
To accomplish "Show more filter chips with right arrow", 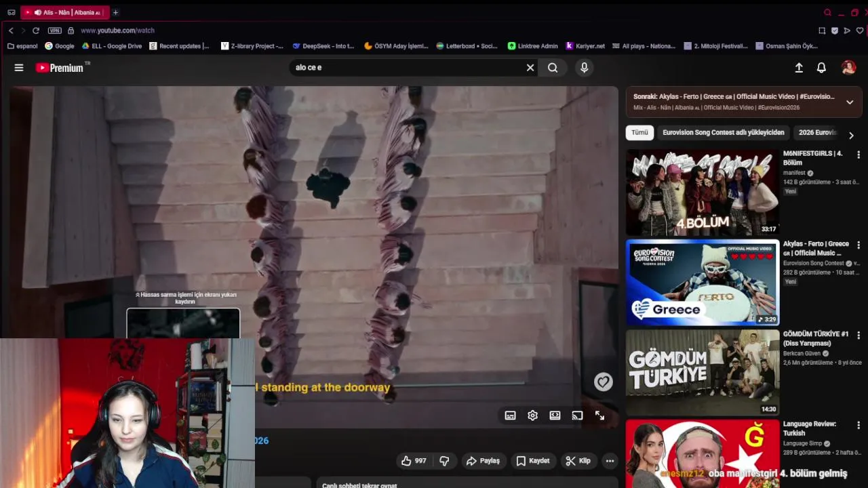I will coord(851,135).
